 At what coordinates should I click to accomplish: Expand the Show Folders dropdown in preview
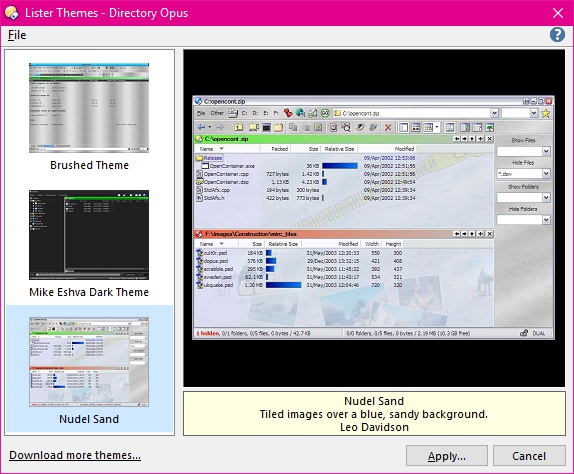pos(546,198)
